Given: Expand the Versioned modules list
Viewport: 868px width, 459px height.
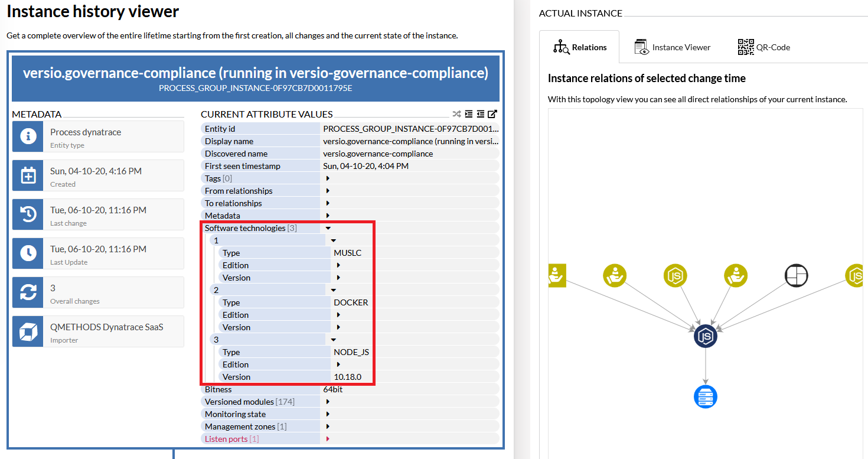Looking at the screenshot, I should coord(328,402).
